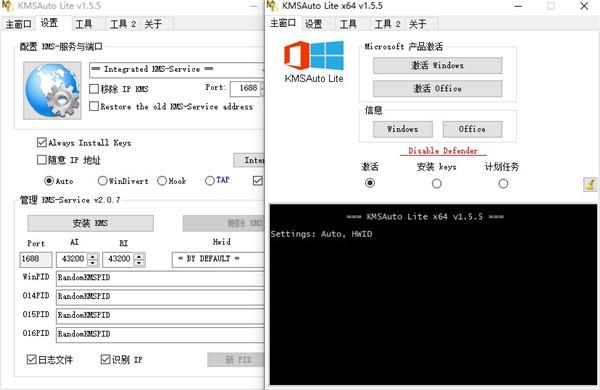Screen dimensions: 600x390
Task: Open the Integrated KMS-Service dropdown
Action: [x=176, y=69]
